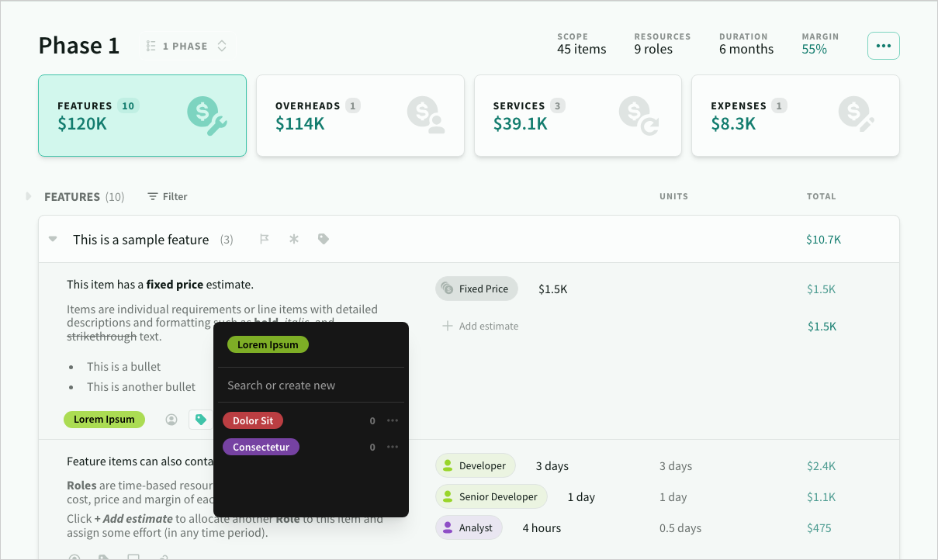Open the 1 Phase selector dropdown
The width and height of the screenshot is (938, 560).
[x=188, y=47]
